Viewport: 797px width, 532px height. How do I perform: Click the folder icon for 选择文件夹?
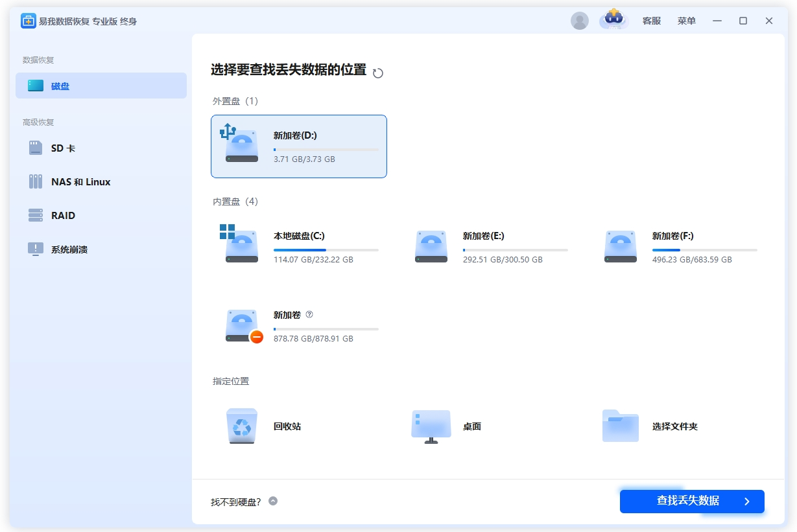coord(621,426)
